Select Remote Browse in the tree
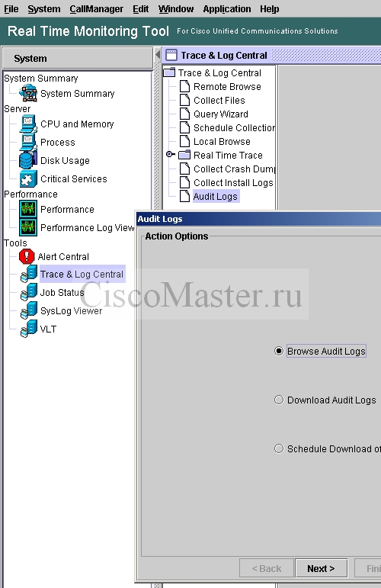 [x=227, y=87]
